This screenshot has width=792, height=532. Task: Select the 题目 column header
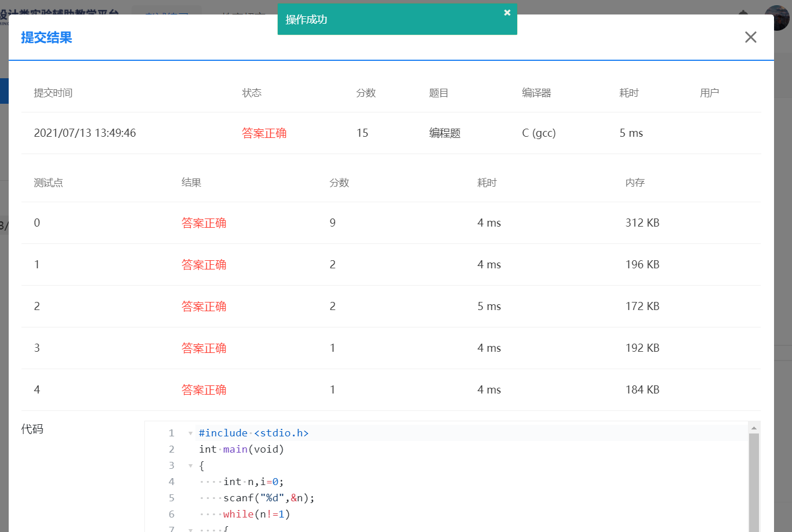(438, 93)
